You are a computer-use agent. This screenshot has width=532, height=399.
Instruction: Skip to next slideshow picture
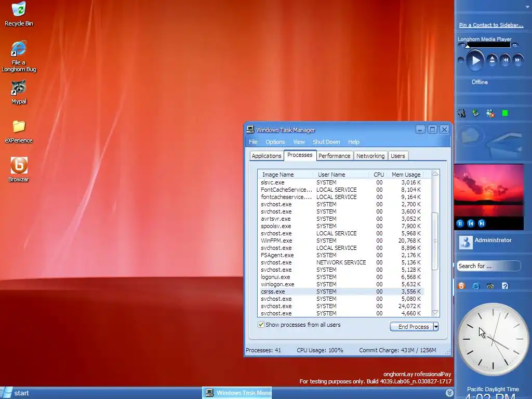coord(482,223)
